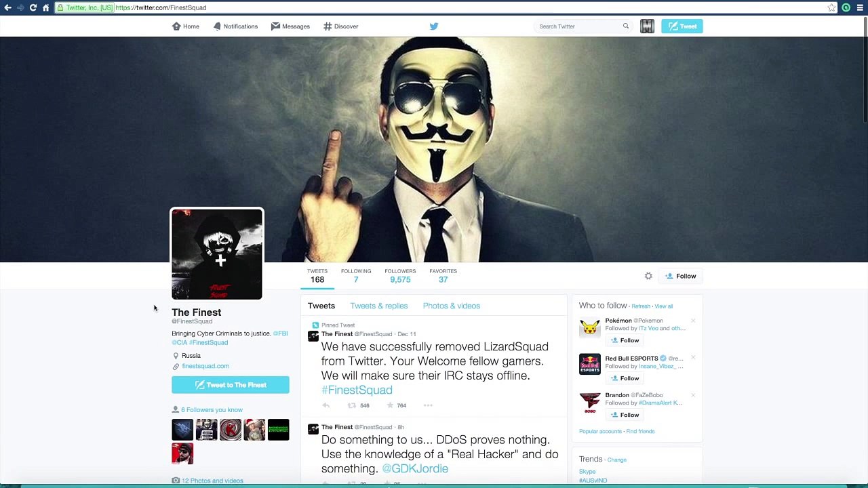Follow the Red Bull ESPORTS account
Viewport: 868px width, 488px height.
click(625, 378)
